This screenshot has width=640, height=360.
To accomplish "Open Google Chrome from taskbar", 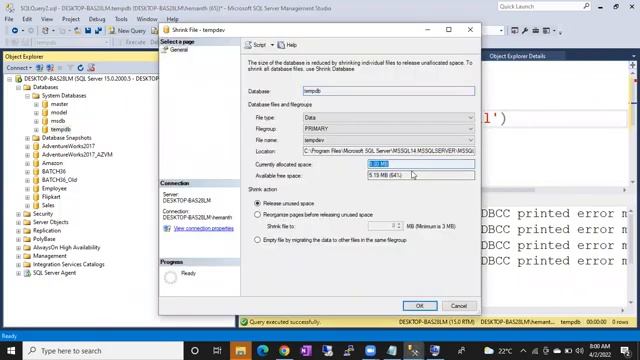I will coord(284,351).
